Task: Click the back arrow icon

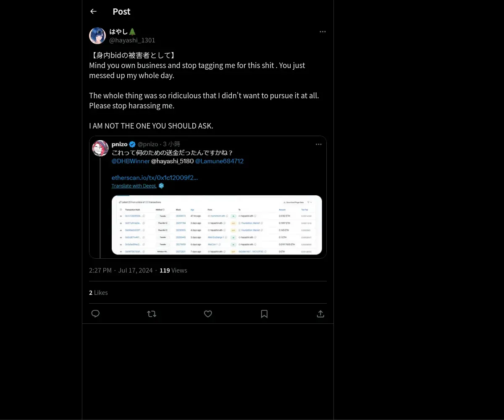Action: point(93,11)
